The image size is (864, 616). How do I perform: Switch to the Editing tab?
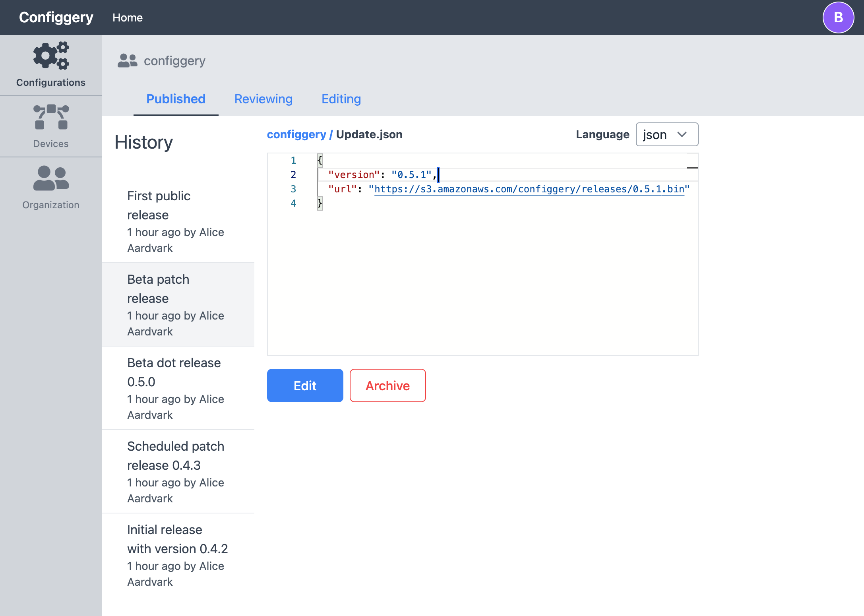(341, 99)
